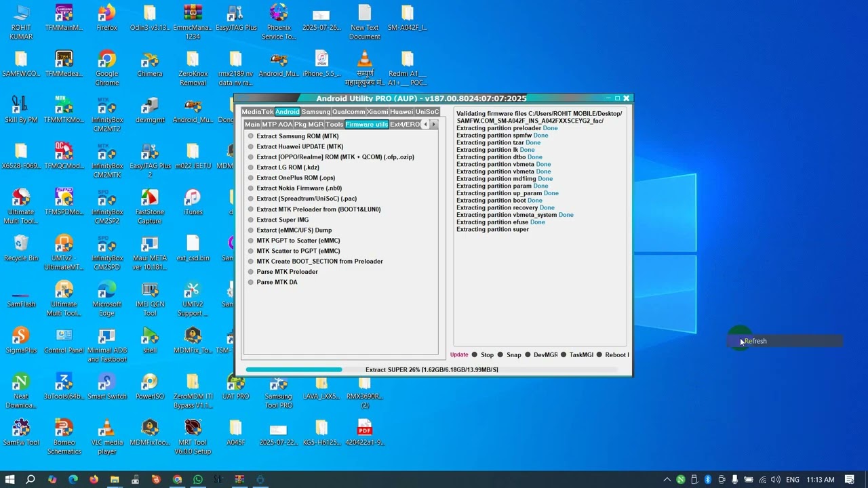Switch to the UniSoC tab
868x488 pixels.
427,112
